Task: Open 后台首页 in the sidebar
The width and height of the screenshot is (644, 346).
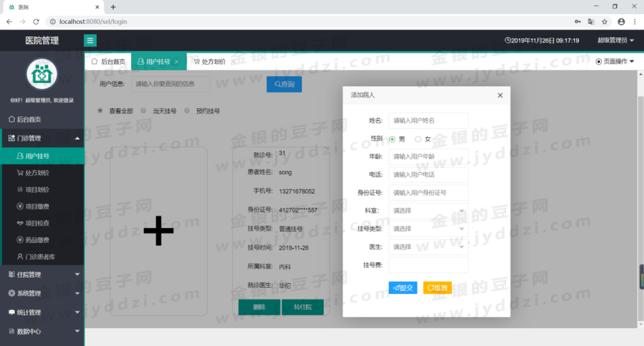Action: pos(42,119)
